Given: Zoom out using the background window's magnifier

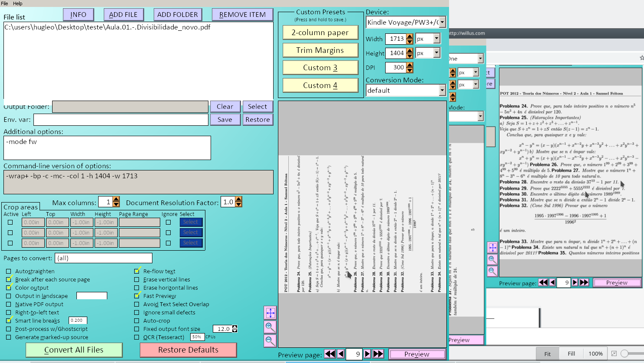Looking at the screenshot, I should tap(492, 271).
